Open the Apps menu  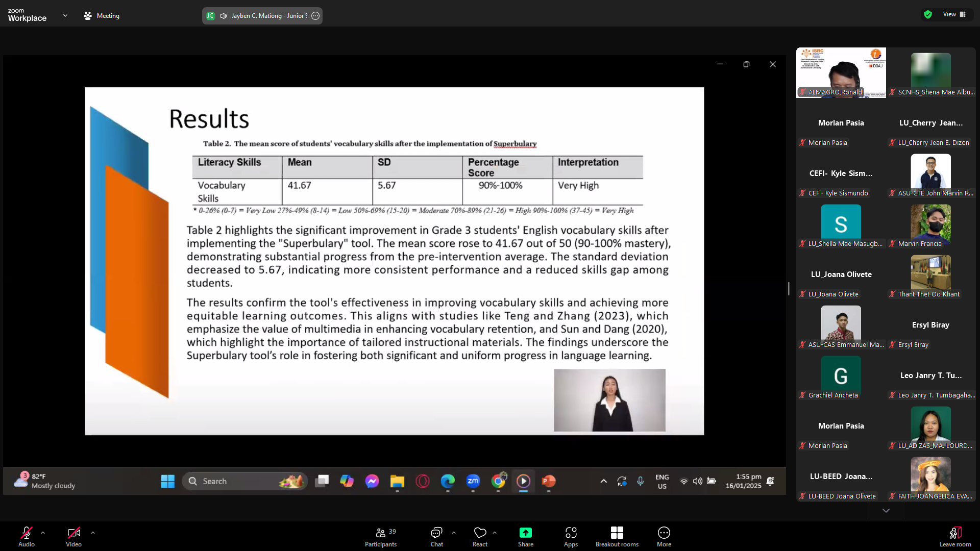(571, 536)
